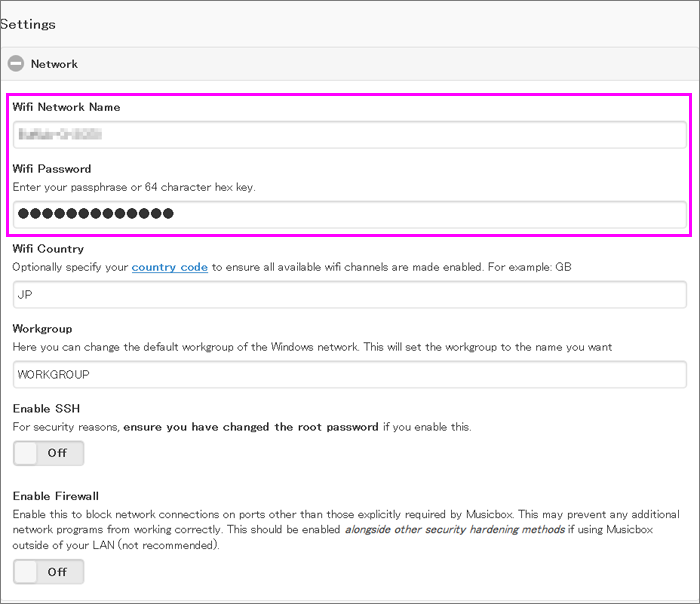This screenshot has height=604, width=700.
Task: Focus the Wifi Password input field
Action: pyautogui.click(x=350, y=214)
